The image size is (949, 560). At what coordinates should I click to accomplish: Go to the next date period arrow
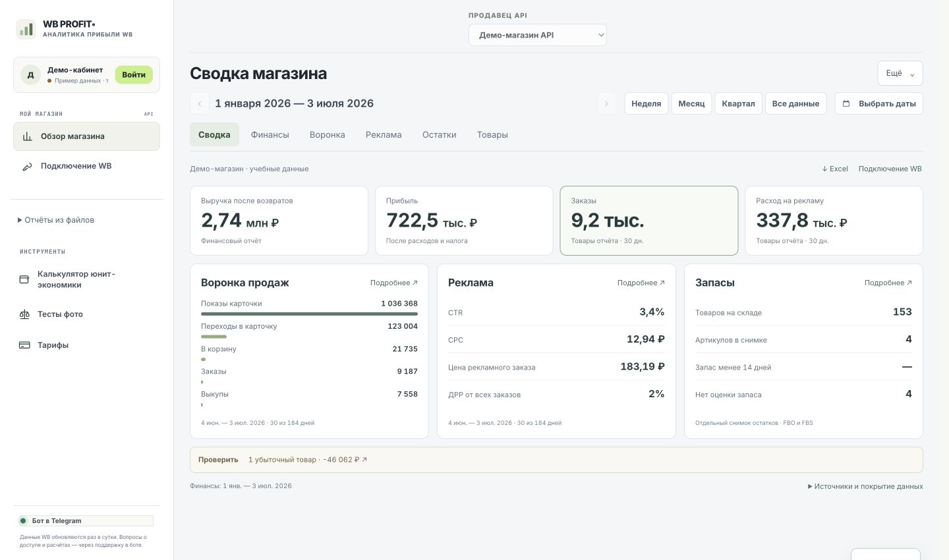coord(606,103)
